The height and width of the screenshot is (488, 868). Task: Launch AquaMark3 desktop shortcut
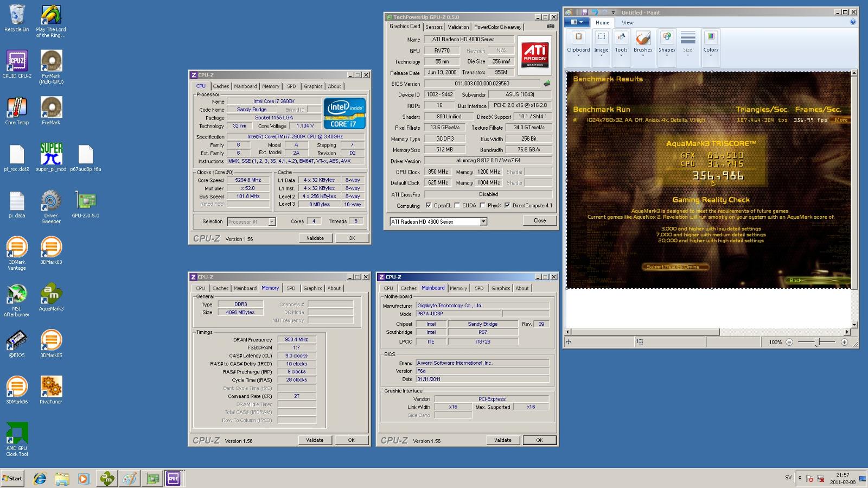51,297
